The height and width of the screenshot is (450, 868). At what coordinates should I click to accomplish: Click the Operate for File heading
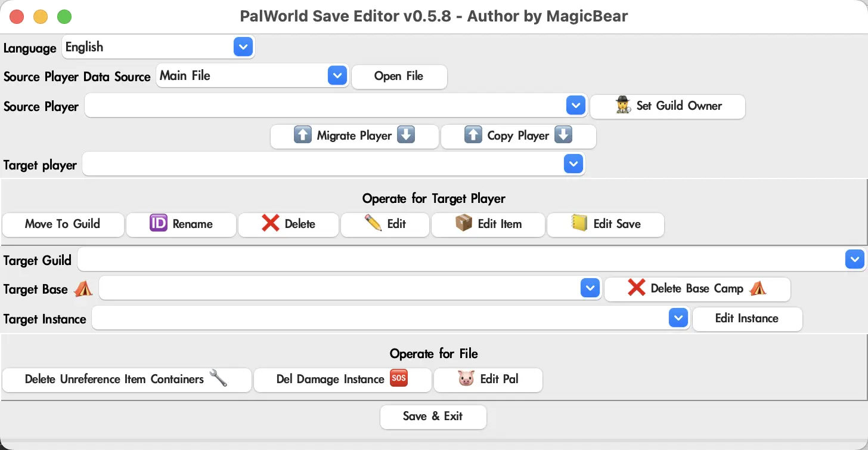434,353
